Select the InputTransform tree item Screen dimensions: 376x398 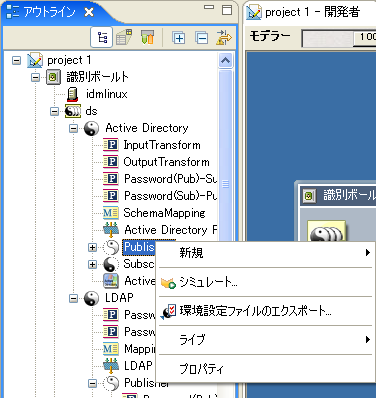(x=162, y=145)
